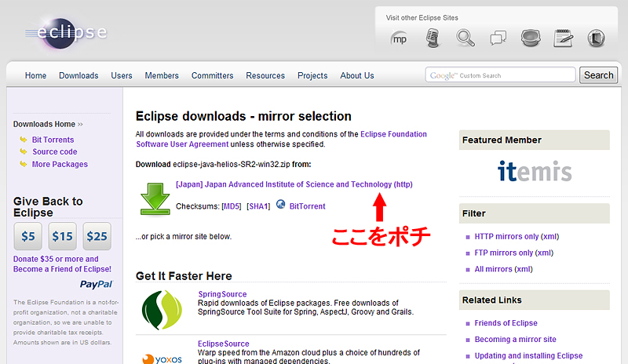This screenshot has width=628, height=364.
Task: Select the Committers menu item
Action: [212, 75]
